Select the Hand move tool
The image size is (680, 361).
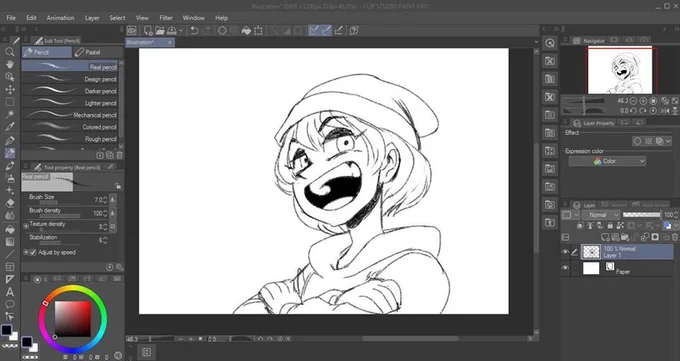10,64
